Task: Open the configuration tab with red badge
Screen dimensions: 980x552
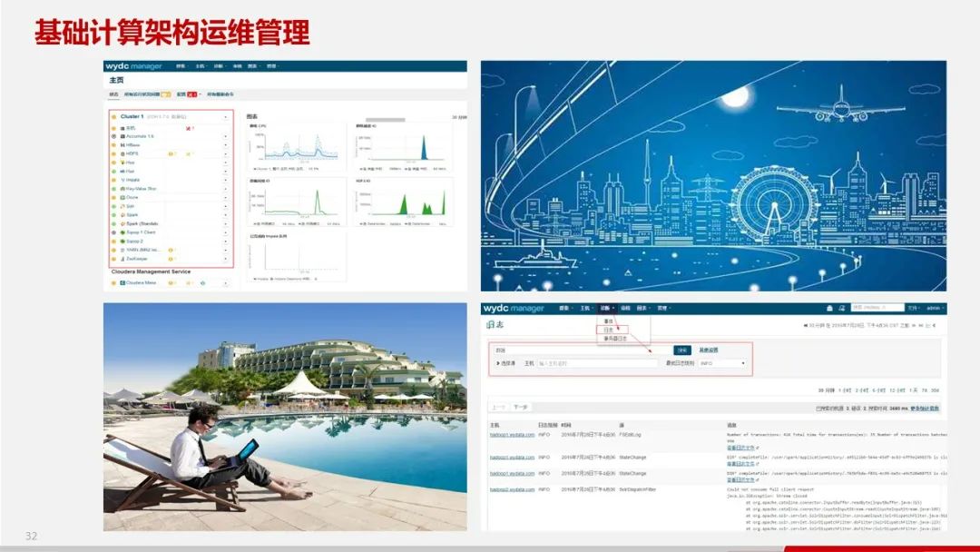Action: click(188, 94)
